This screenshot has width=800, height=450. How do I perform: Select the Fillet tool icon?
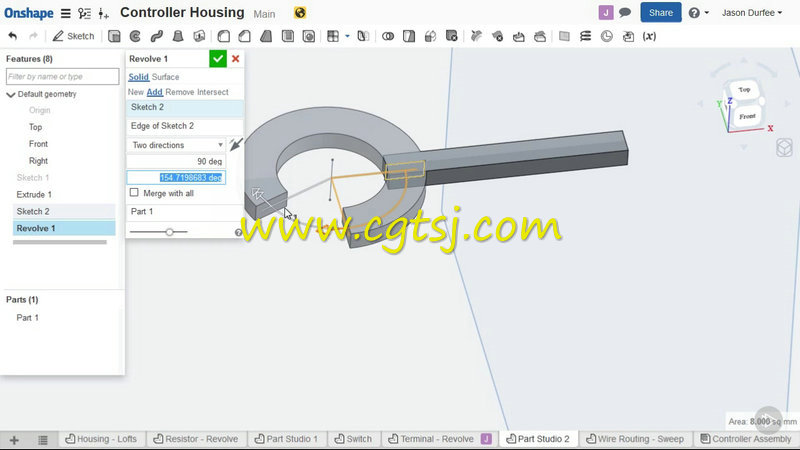[223, 36]
